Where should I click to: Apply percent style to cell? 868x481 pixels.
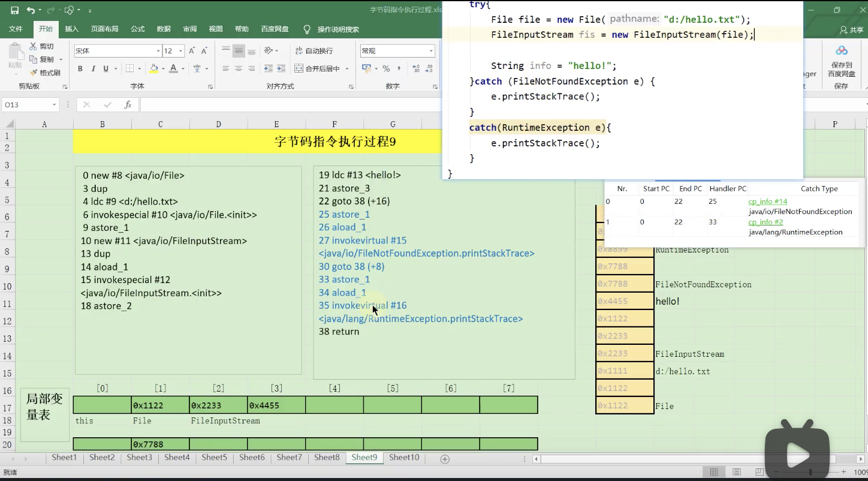coord(386,69)
